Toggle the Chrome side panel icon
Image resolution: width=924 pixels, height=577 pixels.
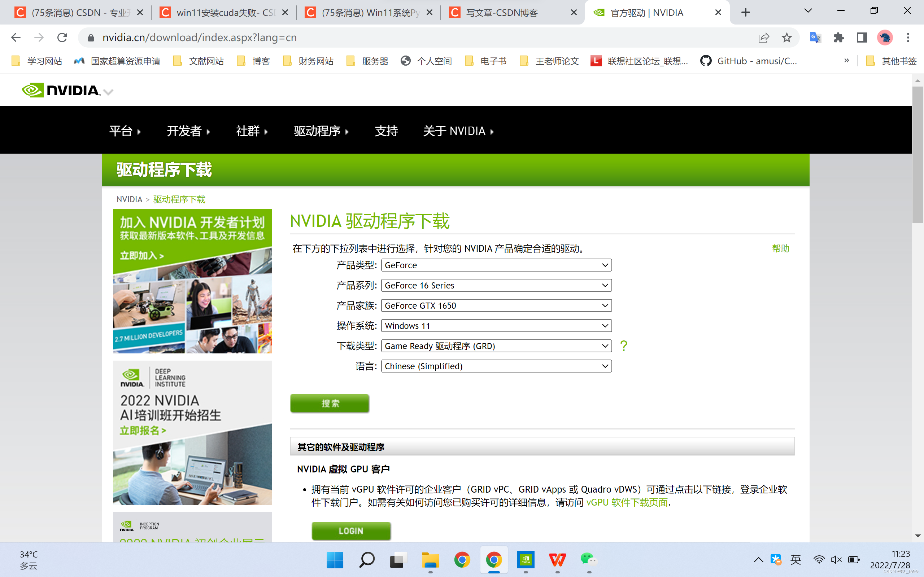tap(862, 38)
